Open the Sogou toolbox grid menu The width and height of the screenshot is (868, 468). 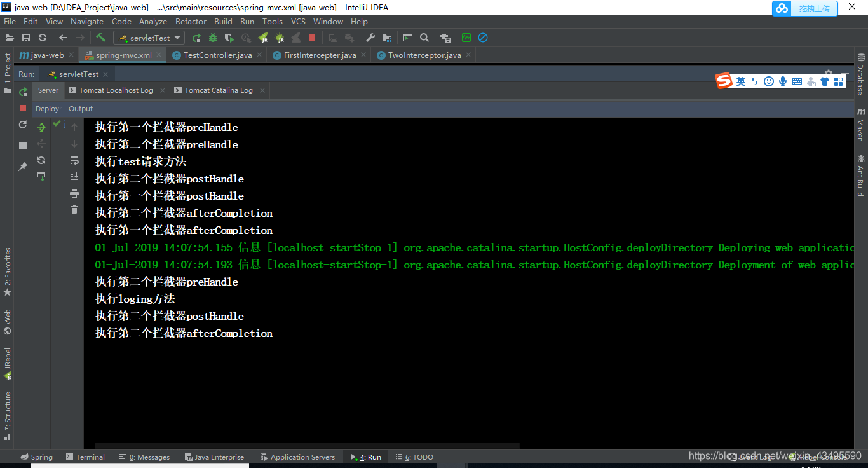[839, 81]
